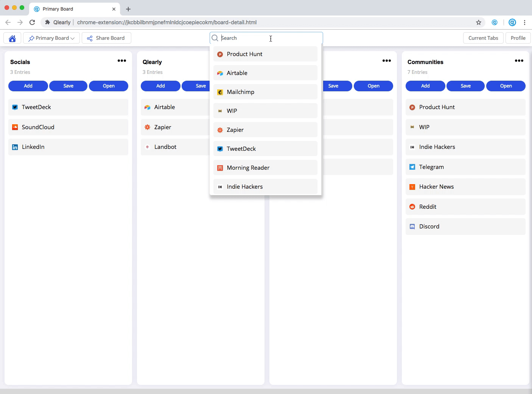Click the Hacker News favicon
The height and width of the screenshot is (394, 532).
coord(412,187)
